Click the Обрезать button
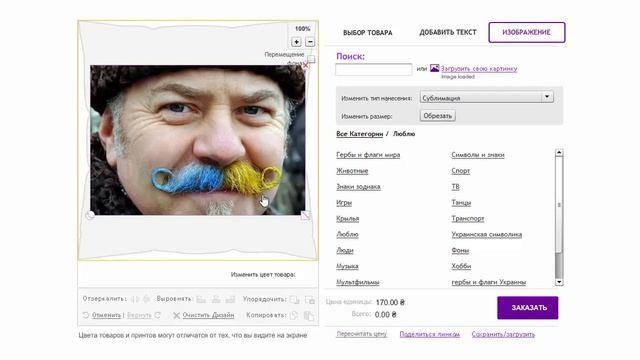 pos(438,116)
